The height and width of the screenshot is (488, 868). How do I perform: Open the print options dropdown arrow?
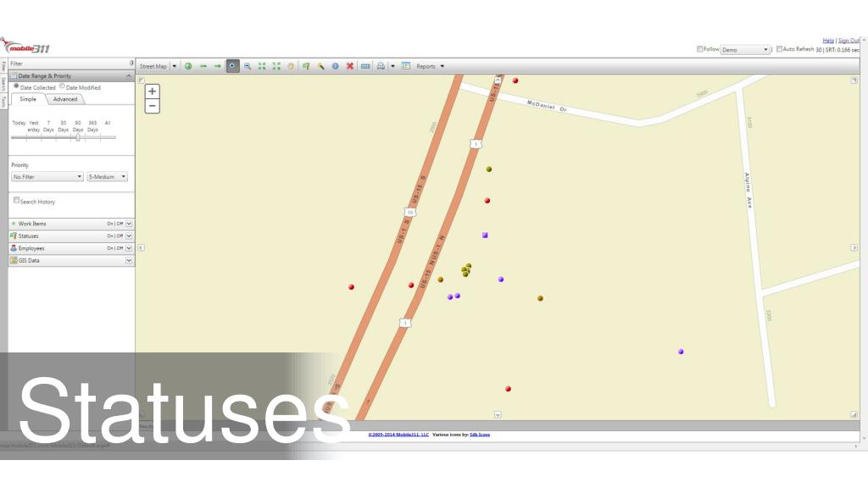(x=392, y=66)
